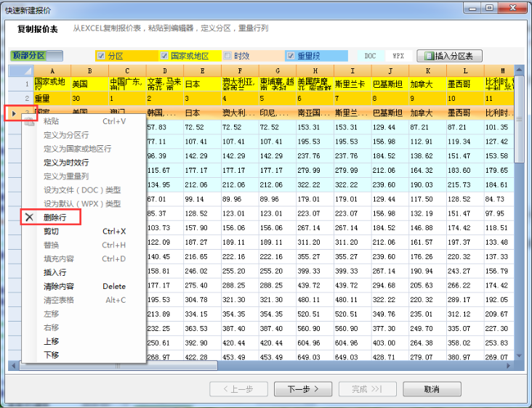Choose 定义为时效行 from the context menu

(x=66, y=163)
